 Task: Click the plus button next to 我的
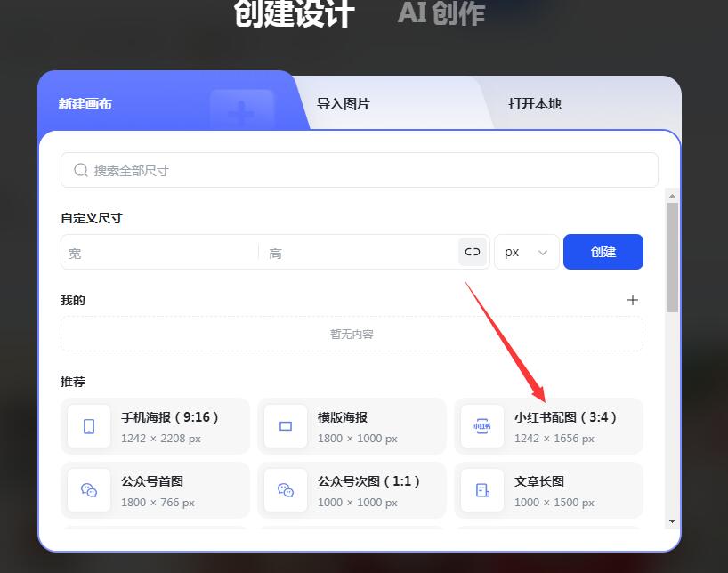coord(633,300)
